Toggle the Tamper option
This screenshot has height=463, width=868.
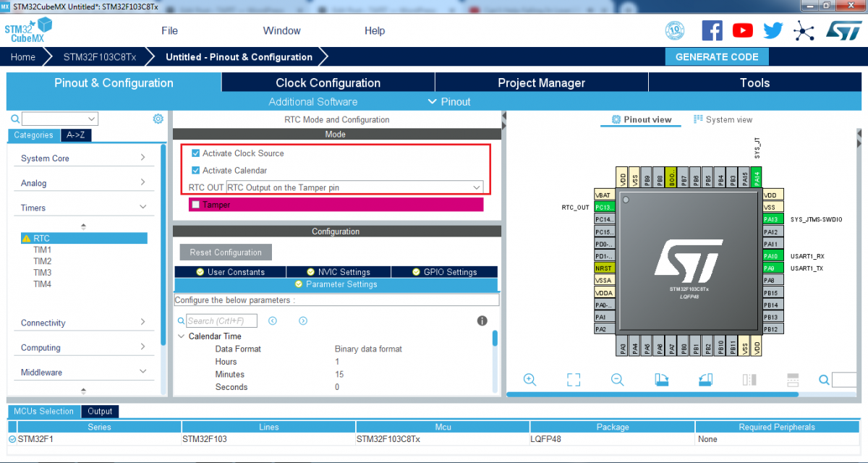click(195, 205)
